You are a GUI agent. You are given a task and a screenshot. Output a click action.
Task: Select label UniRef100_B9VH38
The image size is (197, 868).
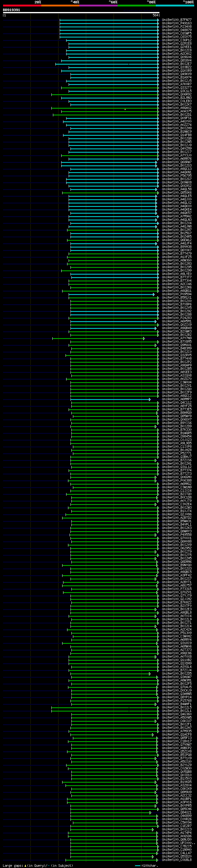(x=177, y=247)
